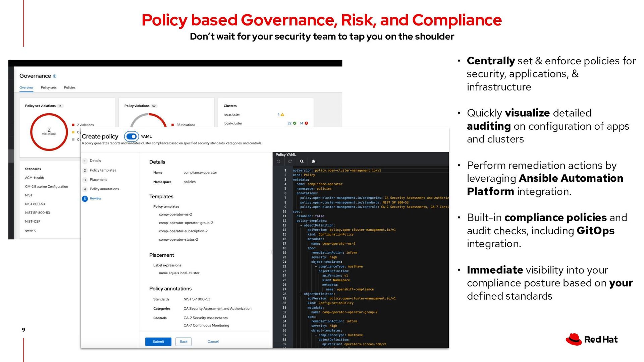Click the help icon next to Governance
The image size is (644, 362).
pyautogui.click(x=55, y=76)
